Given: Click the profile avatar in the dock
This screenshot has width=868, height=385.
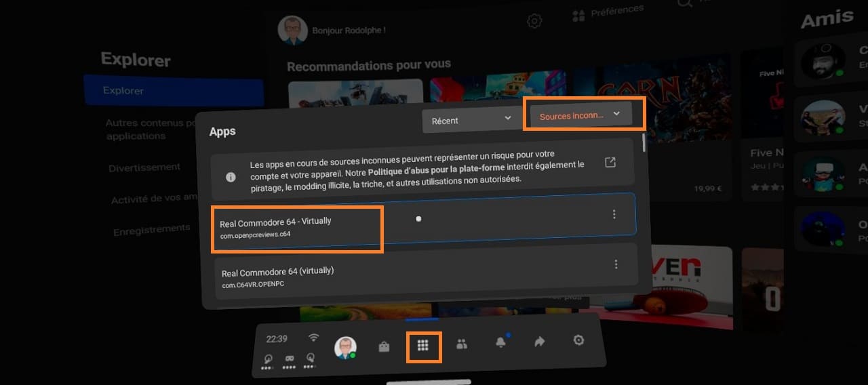Looking at the screenshot, I should tap(345, 348).
